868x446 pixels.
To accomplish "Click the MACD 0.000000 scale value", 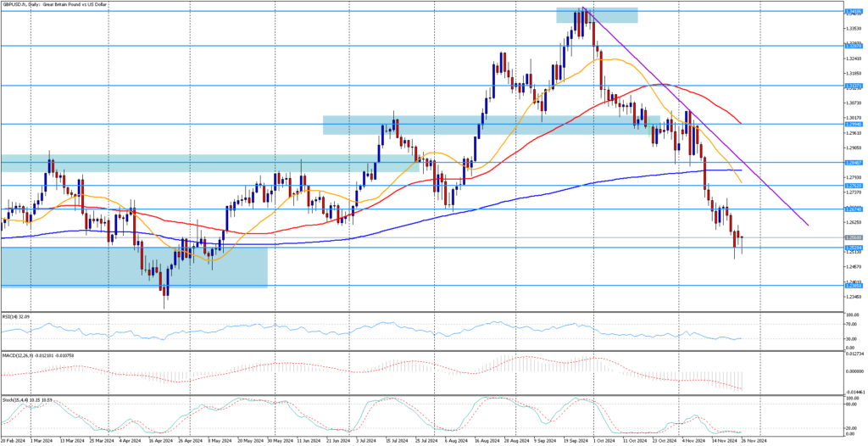I will (x=854, y=370).
